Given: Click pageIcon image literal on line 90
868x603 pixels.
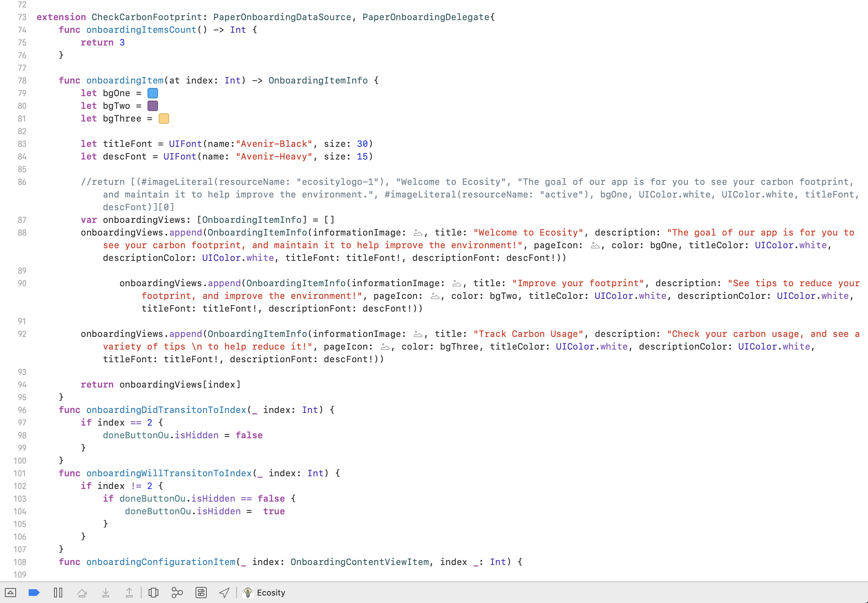Looking at the screenshot, I should click(x=435, y=296).
